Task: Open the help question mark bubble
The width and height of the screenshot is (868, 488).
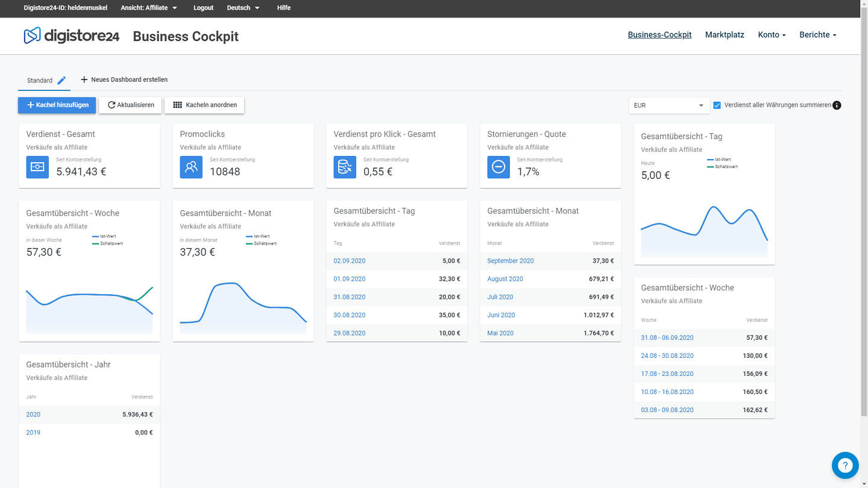Action: (845, 465)
